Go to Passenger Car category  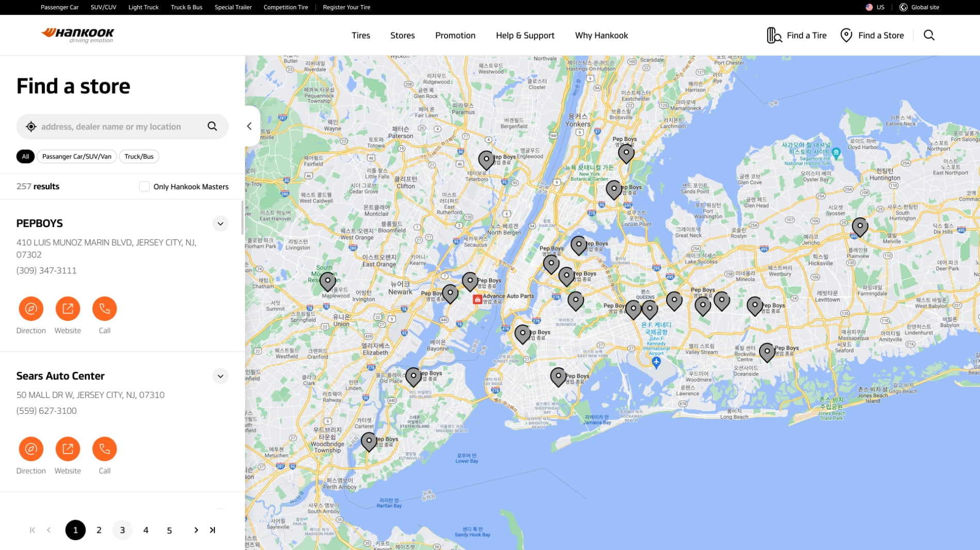click(x=59, y=7)
